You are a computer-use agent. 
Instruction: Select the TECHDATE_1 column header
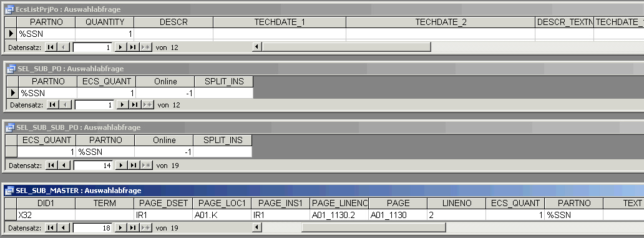pos(280,22)
